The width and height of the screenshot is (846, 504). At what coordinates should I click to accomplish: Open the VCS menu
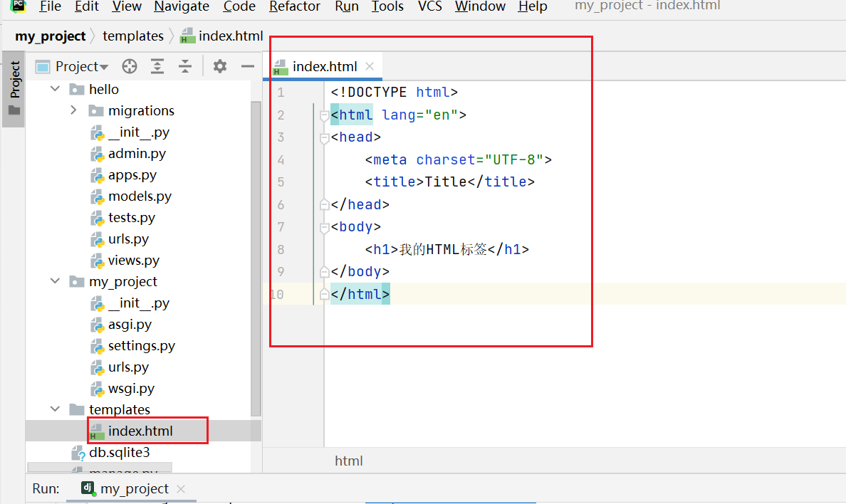[429, 6]
